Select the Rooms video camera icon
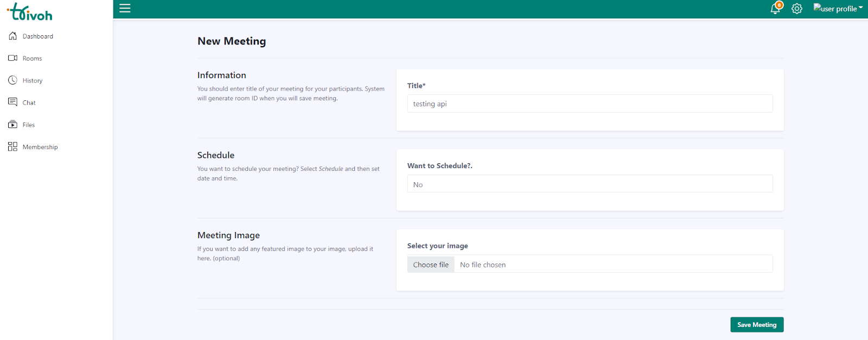 point(12,58)
